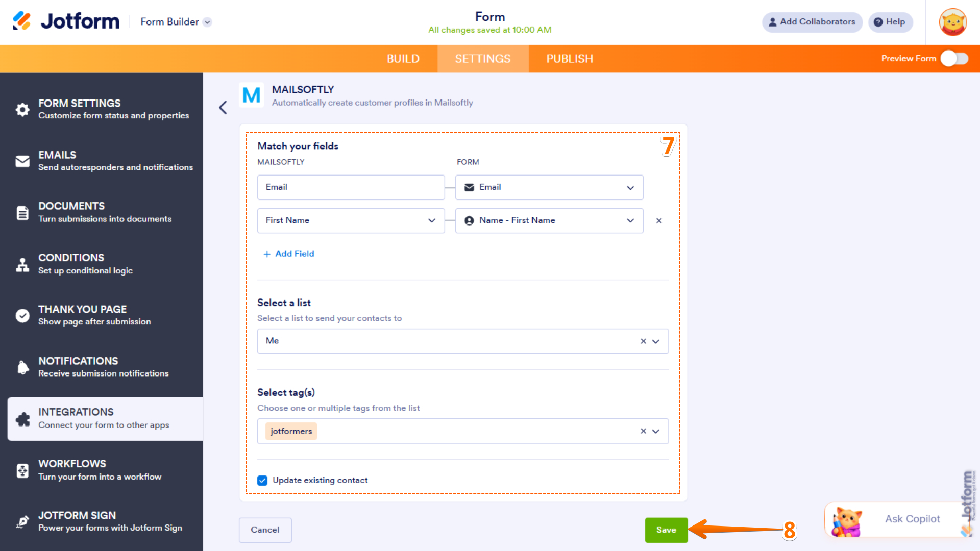
Task: Go back using the left chevron arrow
Action: (x=223, y=108)
